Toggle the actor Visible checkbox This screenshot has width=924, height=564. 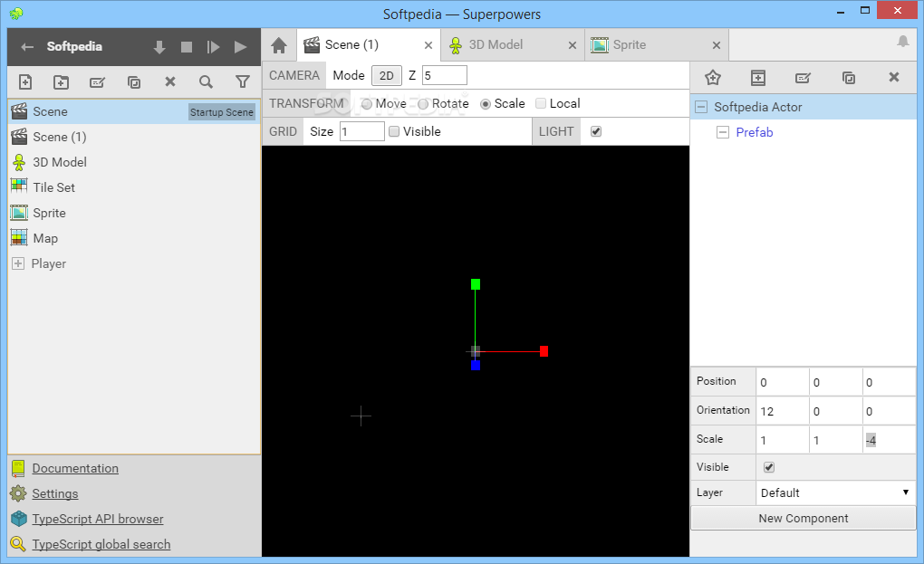[x=769, y=467]
